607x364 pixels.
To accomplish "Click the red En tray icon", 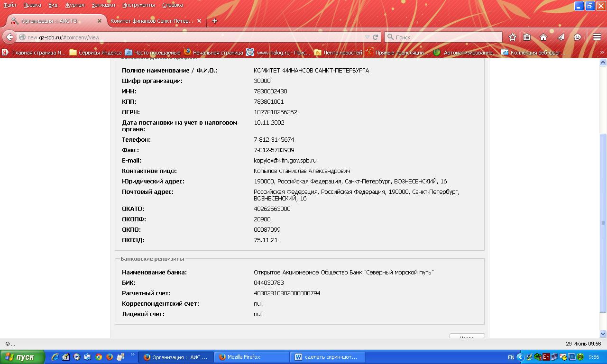I will click(546, 357).
